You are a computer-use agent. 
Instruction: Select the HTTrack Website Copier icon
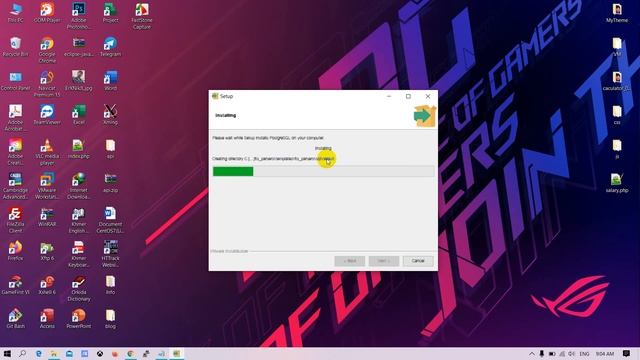(x=110, y=254)
